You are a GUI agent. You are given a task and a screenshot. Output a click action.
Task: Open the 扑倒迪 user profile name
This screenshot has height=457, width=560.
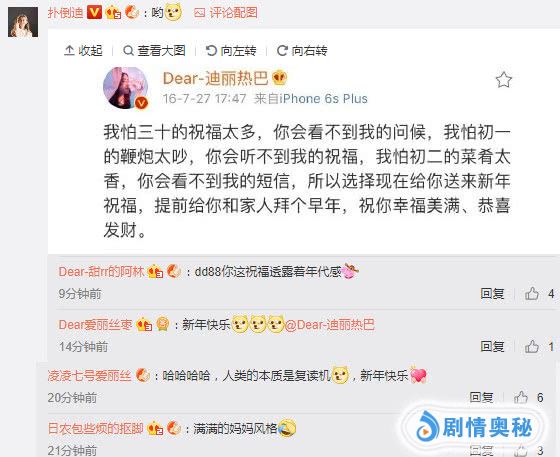pyautogui.click(x=66, y=13)
